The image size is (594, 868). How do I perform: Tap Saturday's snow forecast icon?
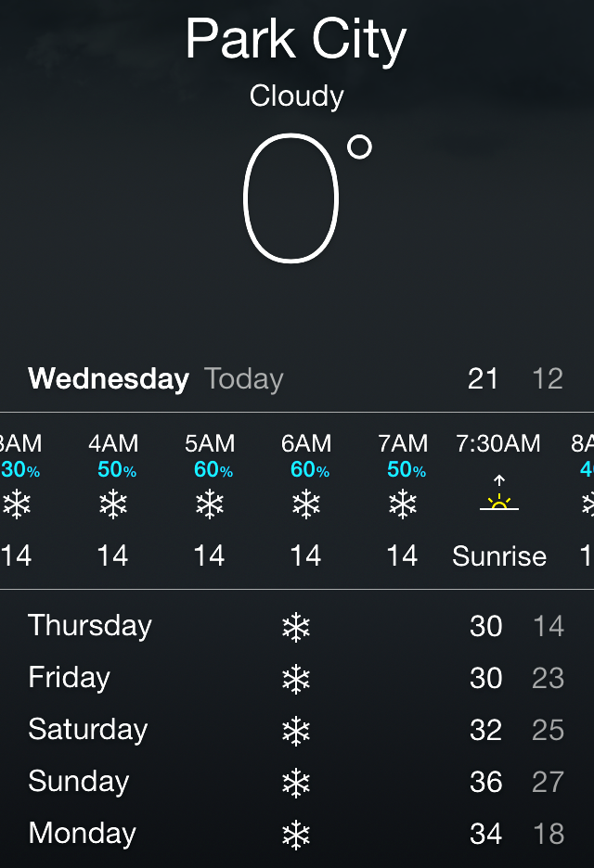pyautogui.click(x=296, y=732)
